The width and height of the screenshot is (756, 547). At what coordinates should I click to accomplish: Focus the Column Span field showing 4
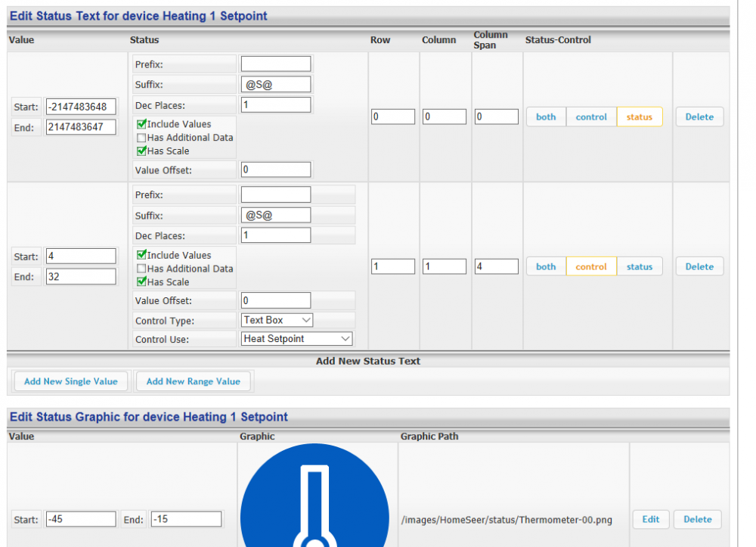coord(496,267)
